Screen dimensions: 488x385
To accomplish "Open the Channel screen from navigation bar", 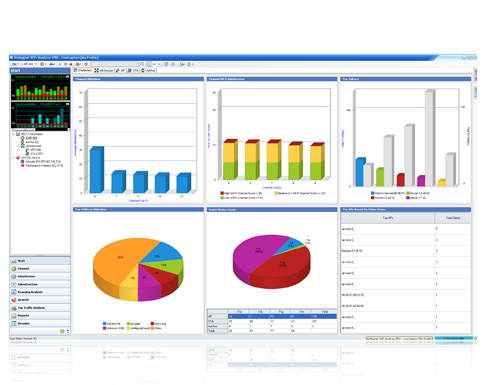I will (40, 268).
